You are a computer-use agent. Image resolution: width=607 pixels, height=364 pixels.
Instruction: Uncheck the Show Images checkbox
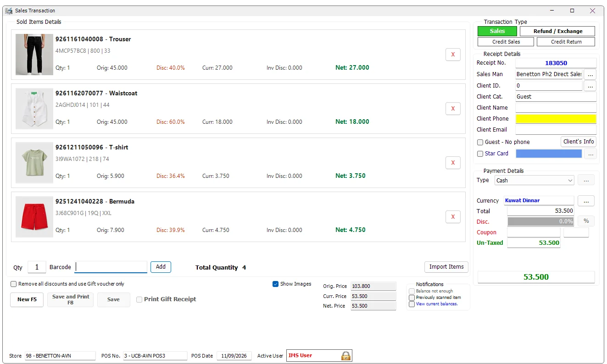pyautogui.click(x=276, y=284)
